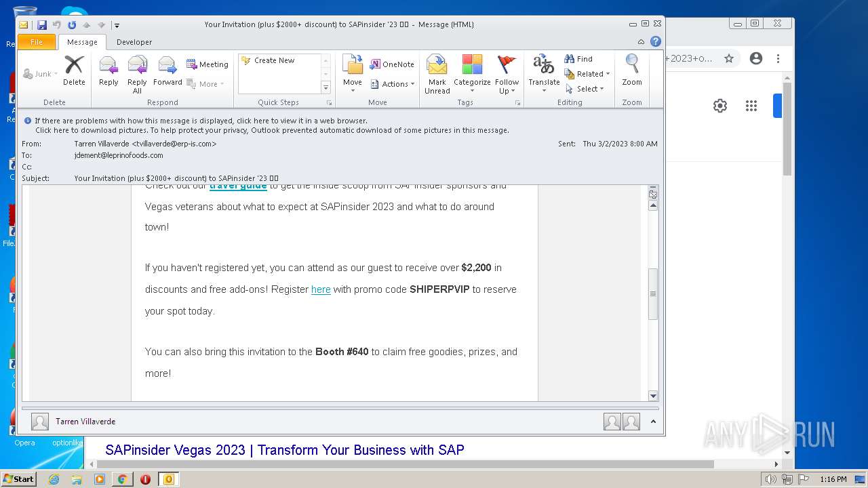
Task: Open Internet Explorer from taskbar
Action: [x=54, y=479]
